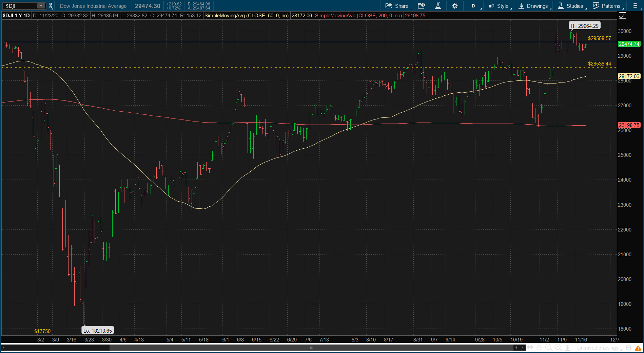The width and height of the screenshot is (644, 353).
Task: Open the $DJI symbol selector dropdown arrow
Action: [41, 6]
